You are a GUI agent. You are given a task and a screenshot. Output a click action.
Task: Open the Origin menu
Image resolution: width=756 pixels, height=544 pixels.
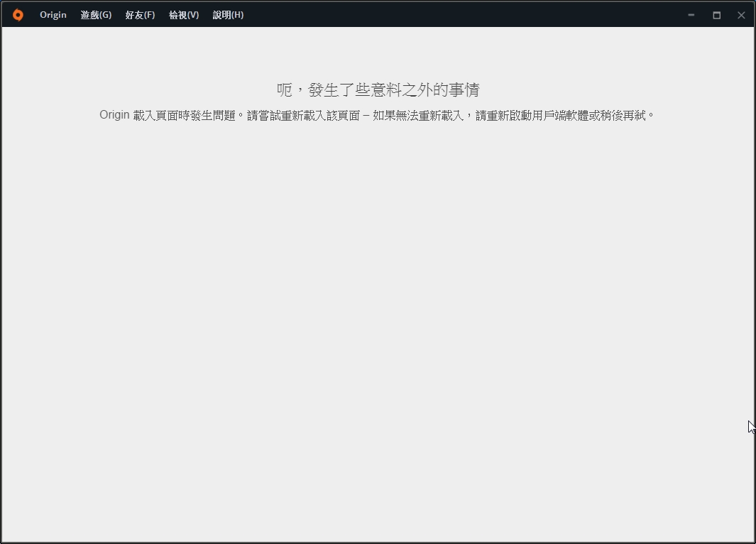pos(53,15)
